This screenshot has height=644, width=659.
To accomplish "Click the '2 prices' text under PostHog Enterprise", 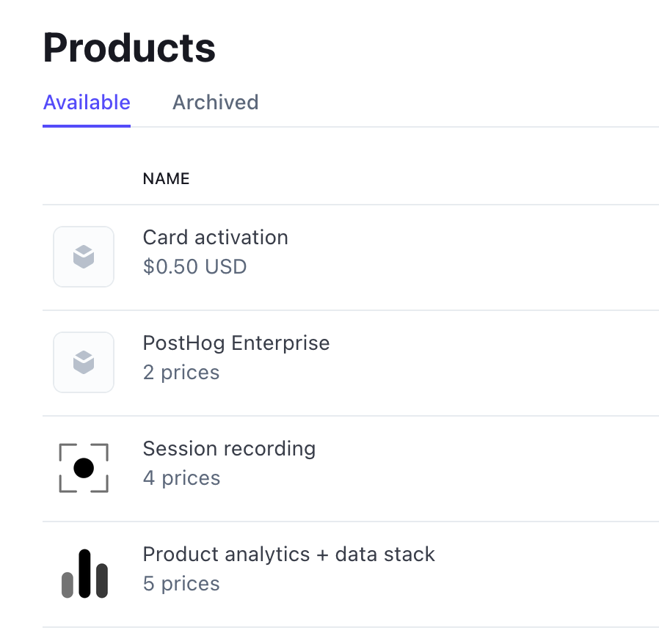I will click(x=181, y=372).
